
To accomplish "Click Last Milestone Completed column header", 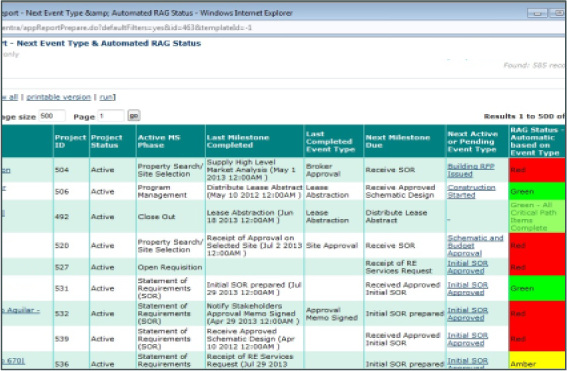I will [x=254, y=141].
